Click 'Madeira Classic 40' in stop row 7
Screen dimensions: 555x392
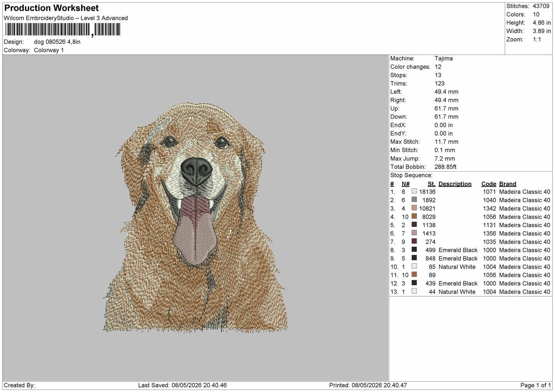click(x=525, y=242)
